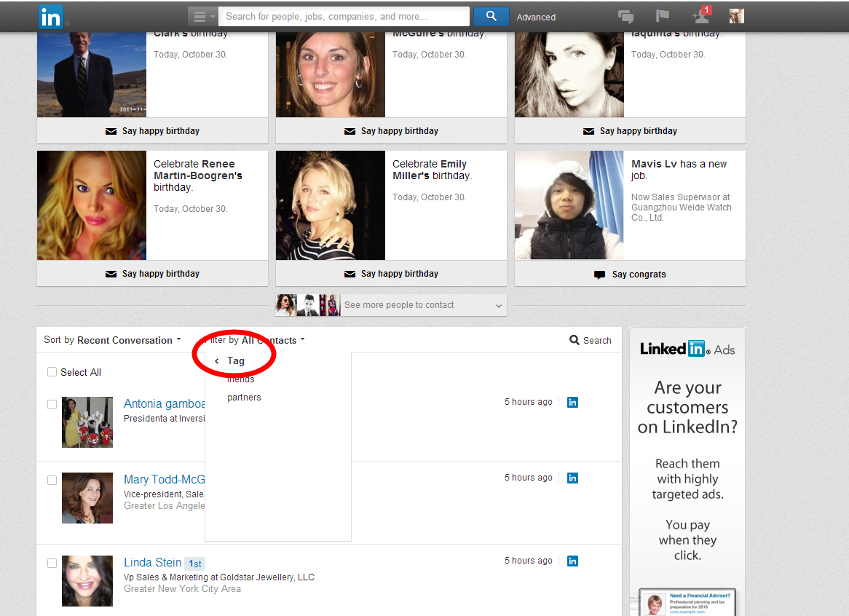Image resolution: width=849 pixels, height=616 pixels.
Task: Click the LinkedIn logo home icon
Action: click(x=51, y=17)
